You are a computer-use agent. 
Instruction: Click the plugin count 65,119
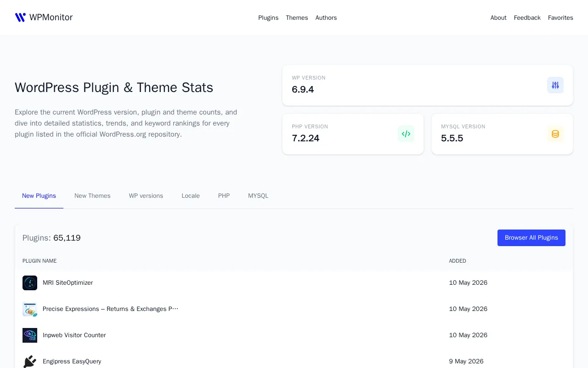tap(67, 238)
